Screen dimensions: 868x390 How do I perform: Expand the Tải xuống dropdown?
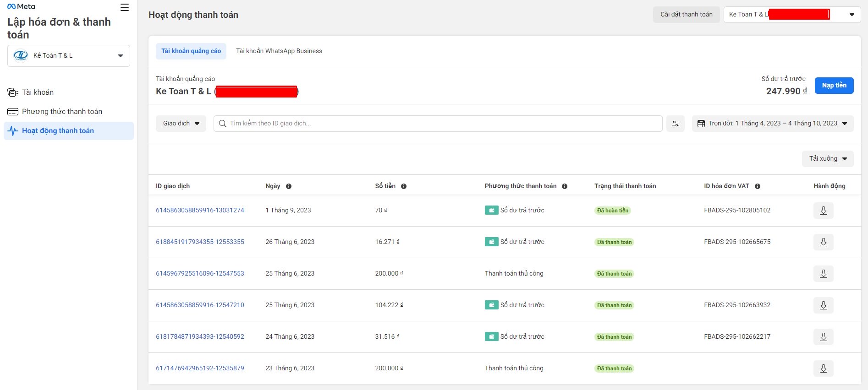point(828,159)
